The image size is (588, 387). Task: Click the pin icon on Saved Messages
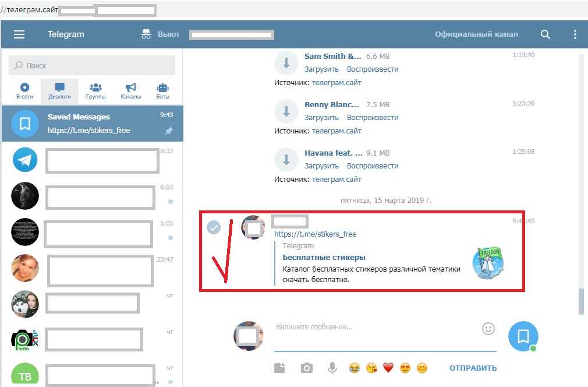pyautogui.click(x=169, y=131)
